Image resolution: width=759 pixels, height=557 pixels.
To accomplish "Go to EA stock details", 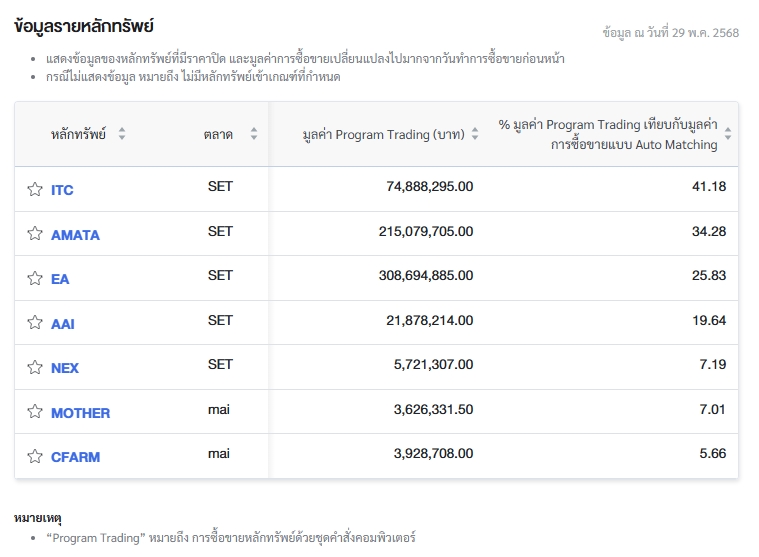I will [60, 279].
